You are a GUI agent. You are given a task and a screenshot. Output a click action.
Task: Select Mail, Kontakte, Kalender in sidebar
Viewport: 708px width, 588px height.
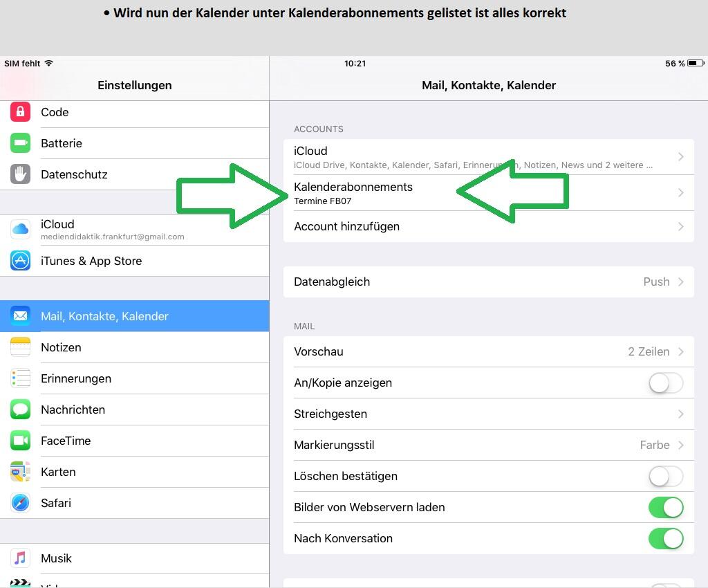(x=134, y=316)
